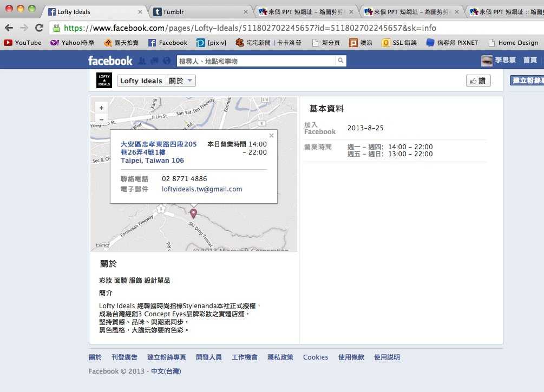The width and height of the screenshot is (544, 392).
Task: Open the Yahoo!奇摩 bookmark
Action: 72,43
